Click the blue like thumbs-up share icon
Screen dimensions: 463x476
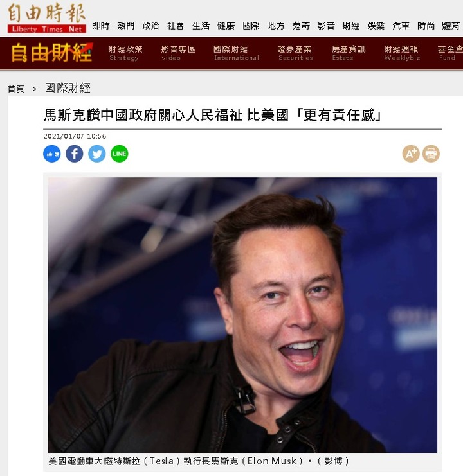point(52,154)
